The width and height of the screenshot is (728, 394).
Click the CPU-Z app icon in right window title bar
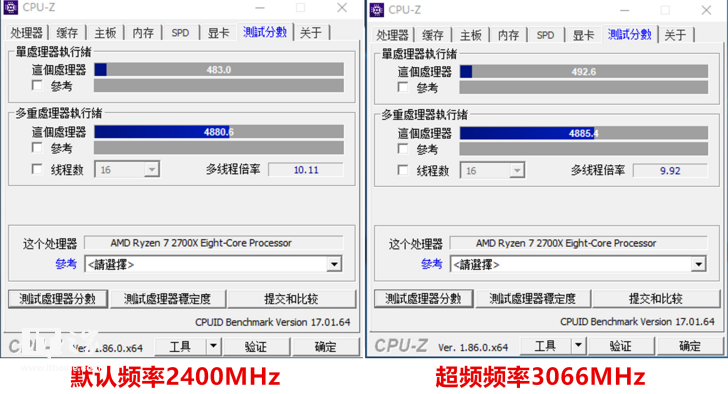pyautogui.click(x=377, y=10)
